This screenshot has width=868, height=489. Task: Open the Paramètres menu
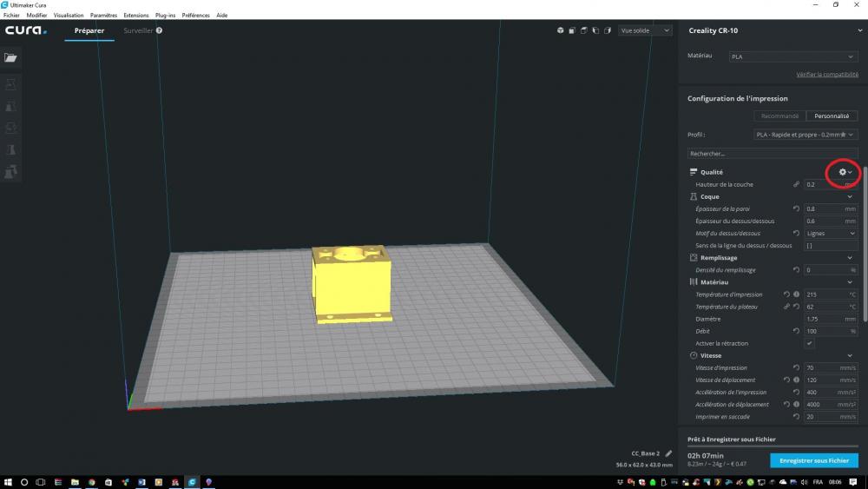point(103,15)
